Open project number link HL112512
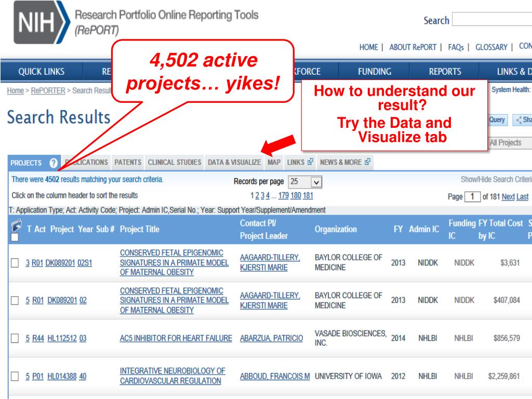Image resolution: width=532 pixels, height=399 pixels. 62,338
